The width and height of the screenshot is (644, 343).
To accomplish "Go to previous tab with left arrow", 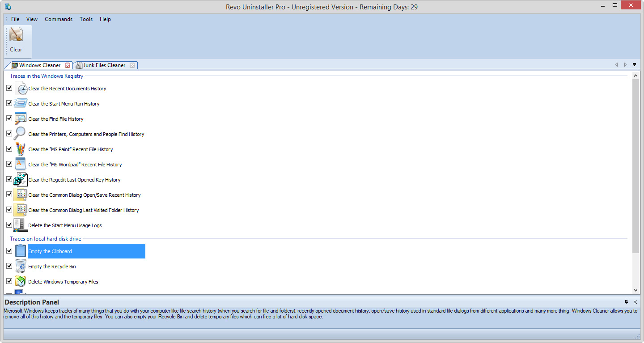I will [617, 65].
